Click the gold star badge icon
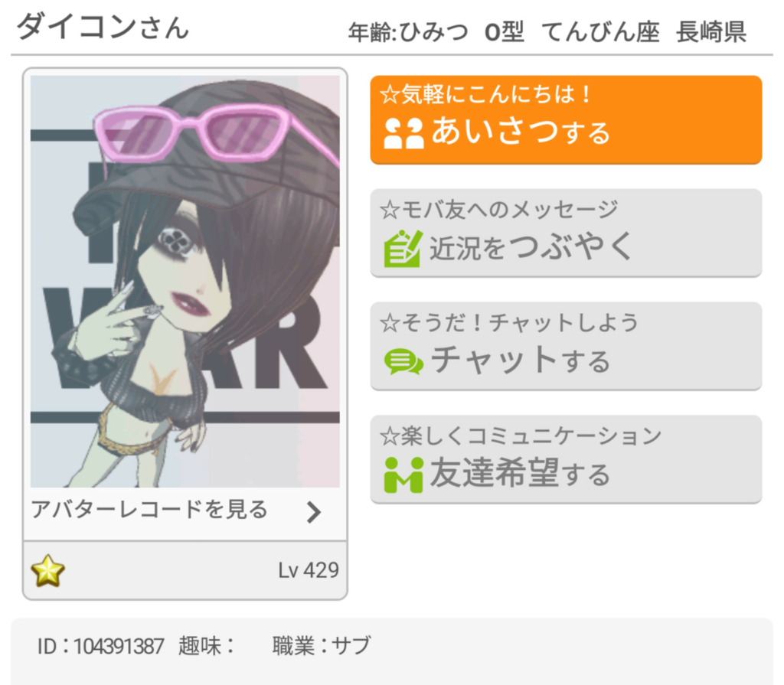 coord(48,570)
